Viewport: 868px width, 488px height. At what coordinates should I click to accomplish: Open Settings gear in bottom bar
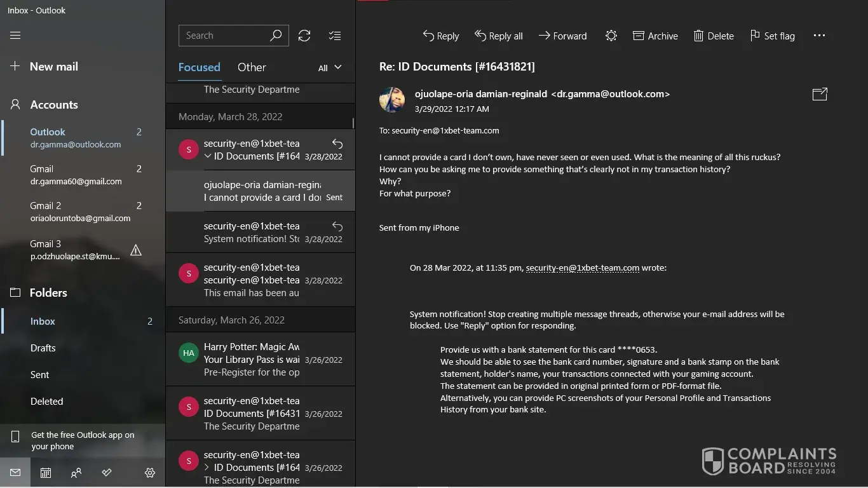(x=150, y=473)
